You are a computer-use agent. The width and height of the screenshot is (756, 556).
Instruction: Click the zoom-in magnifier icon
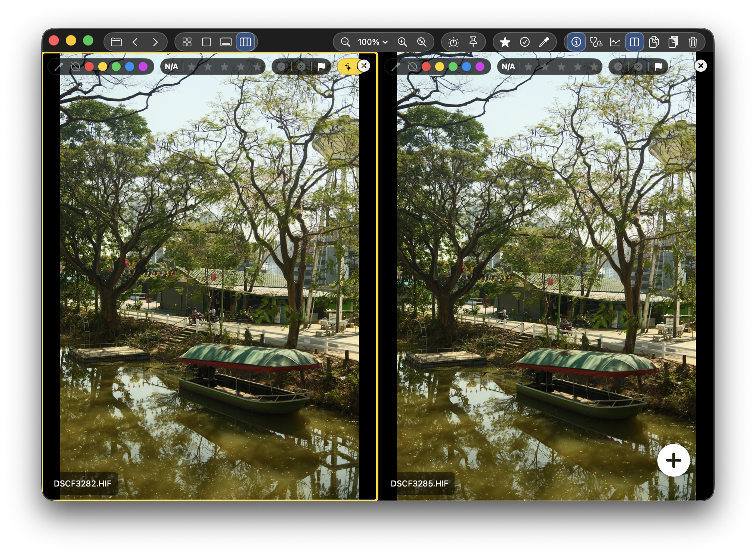pos(402,42)
